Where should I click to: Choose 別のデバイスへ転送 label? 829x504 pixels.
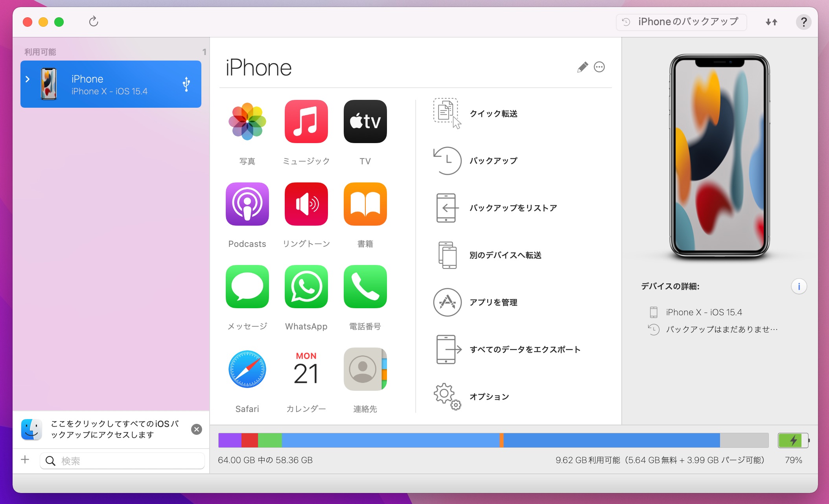click(x=505, y=255)
